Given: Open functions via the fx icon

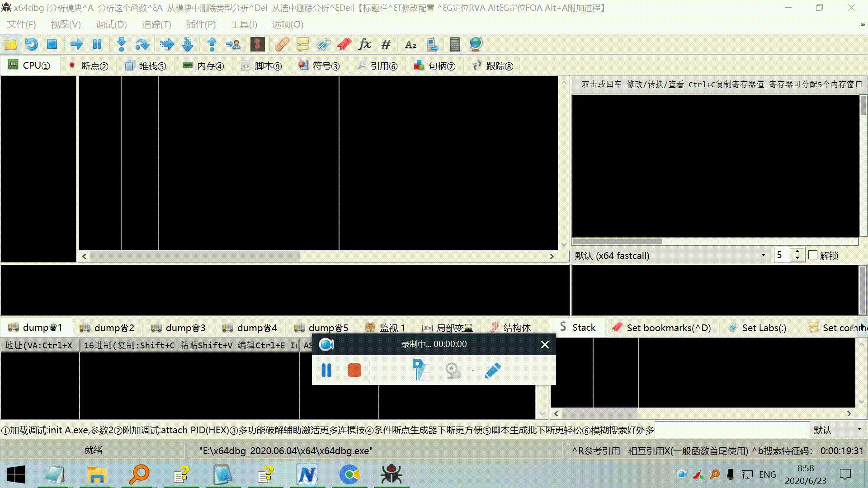Looking at the screenshot, I should (x=364, y=44).
